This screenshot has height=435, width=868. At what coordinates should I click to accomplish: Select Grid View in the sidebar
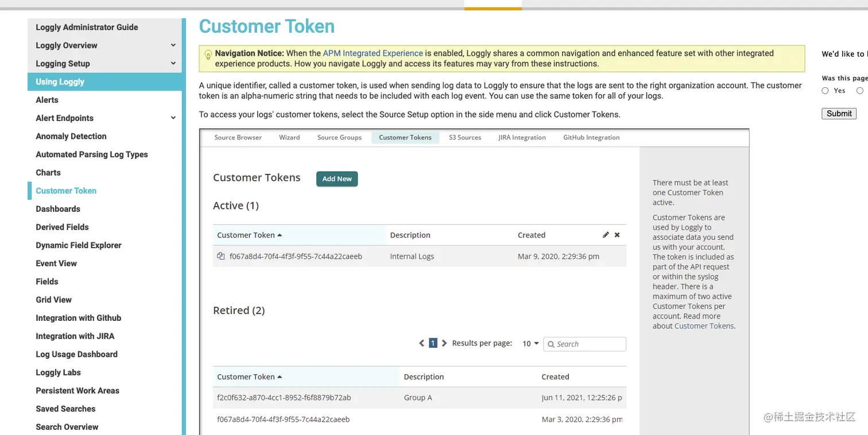click(54, 300)
